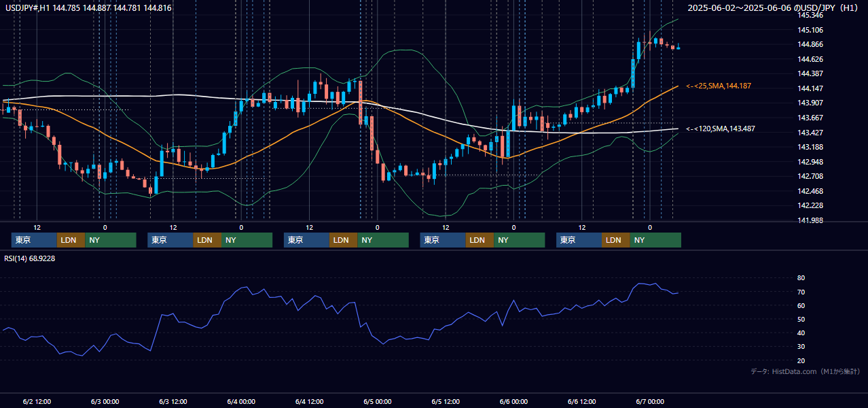The width and height of the screenshot is (868, 408).
Task: Pick the 東京 session bar for 6/5
Action: [x=443, y=240]
